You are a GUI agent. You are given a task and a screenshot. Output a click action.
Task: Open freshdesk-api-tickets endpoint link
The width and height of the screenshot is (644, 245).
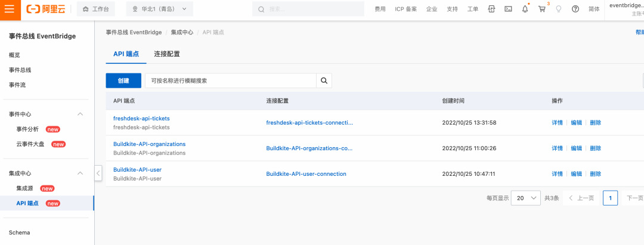tap(141, 118)
